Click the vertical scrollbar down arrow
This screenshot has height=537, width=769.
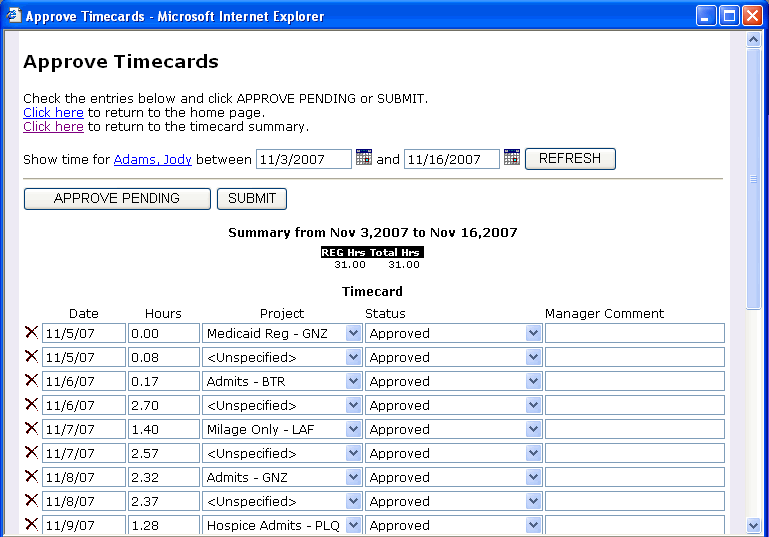click(x=754, y=525)
